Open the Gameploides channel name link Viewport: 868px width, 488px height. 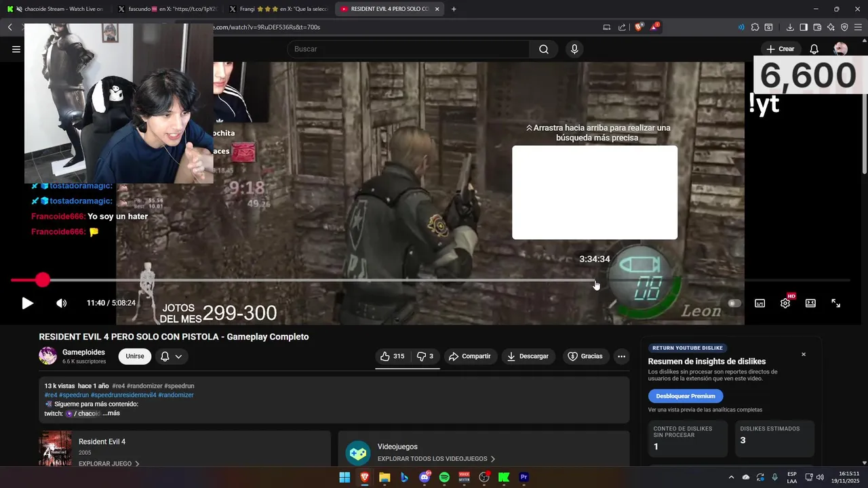(84, 352)
